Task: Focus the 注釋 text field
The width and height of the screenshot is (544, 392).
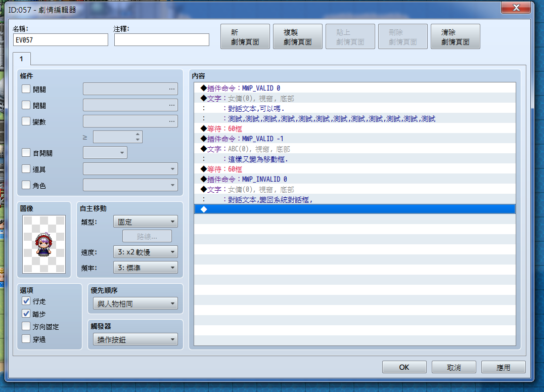Action: [162, 40]
